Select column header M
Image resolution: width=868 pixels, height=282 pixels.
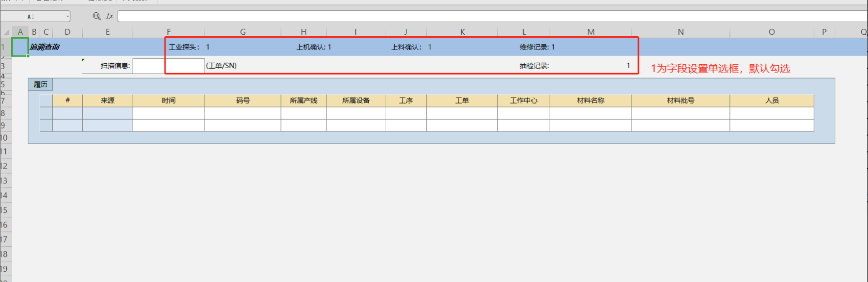pyautogui.click(x=591, y=32)
